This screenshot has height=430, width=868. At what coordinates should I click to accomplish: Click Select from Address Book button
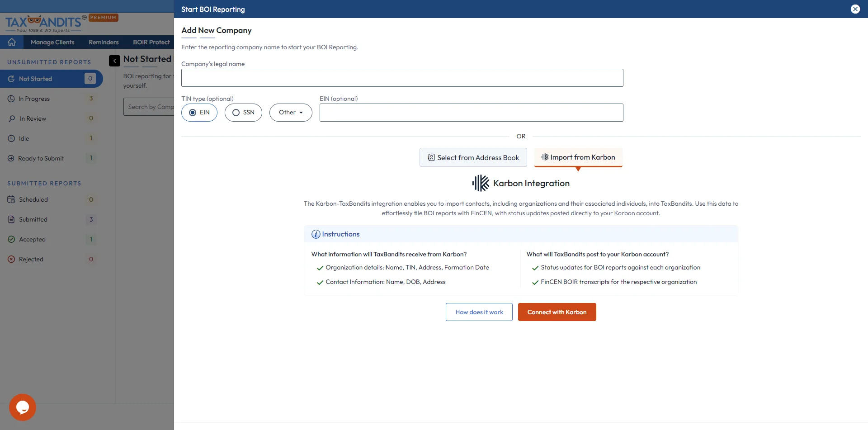coord(473,157)
